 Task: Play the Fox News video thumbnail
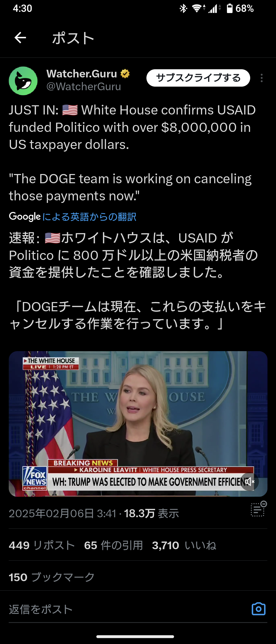click(x=138, y=424)
